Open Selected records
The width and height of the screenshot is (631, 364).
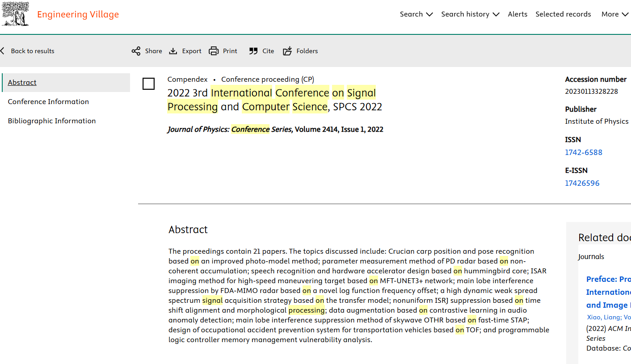pyautogui.click(x=563, y=14)
